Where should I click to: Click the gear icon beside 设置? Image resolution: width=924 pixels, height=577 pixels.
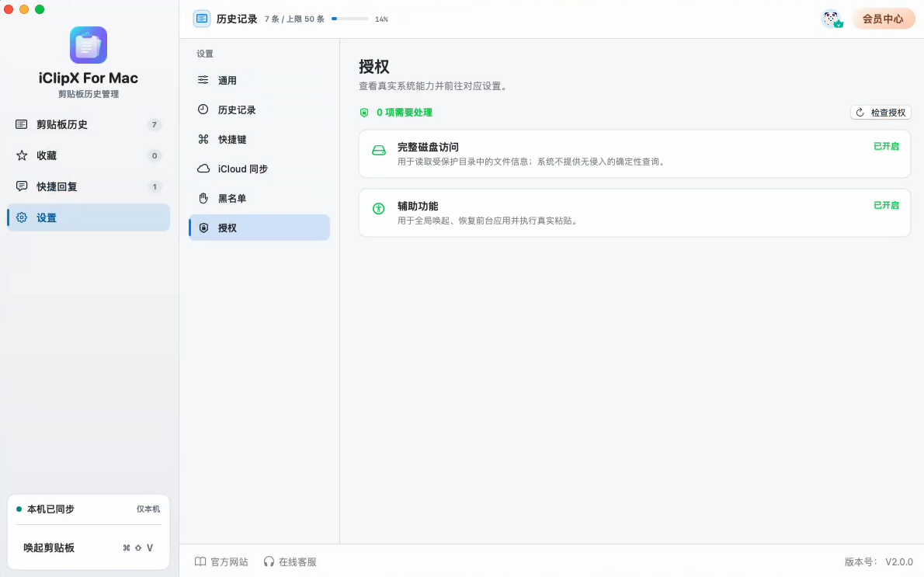pos(22,217)
